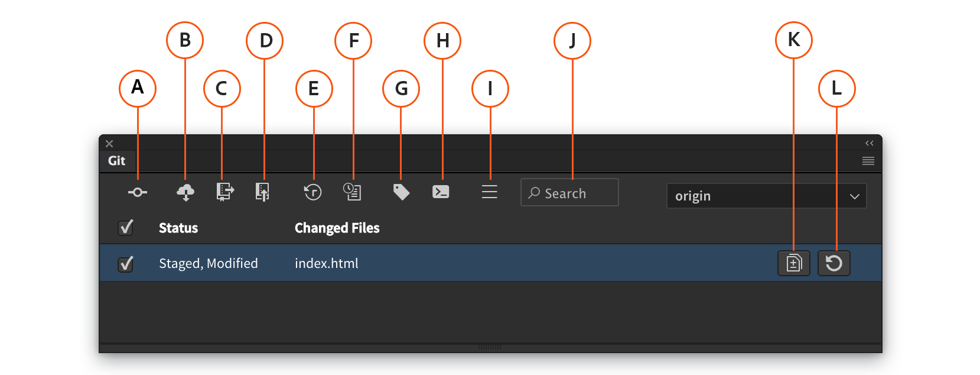Select the Git panel tab

[116, 161]
